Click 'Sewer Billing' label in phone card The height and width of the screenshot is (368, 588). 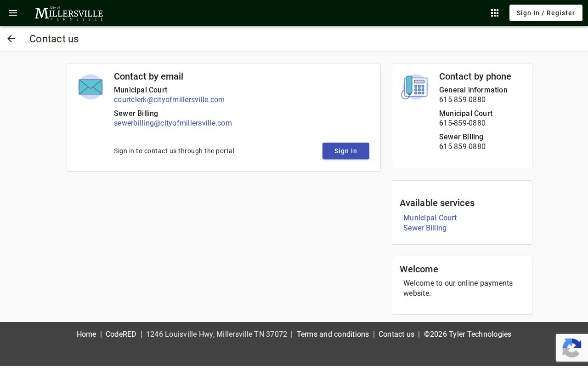[461, 137]
